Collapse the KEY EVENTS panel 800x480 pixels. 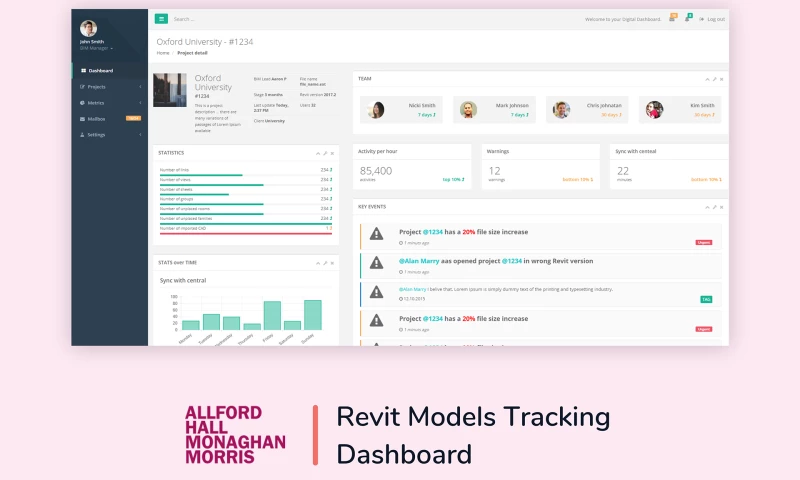point(707,208)
